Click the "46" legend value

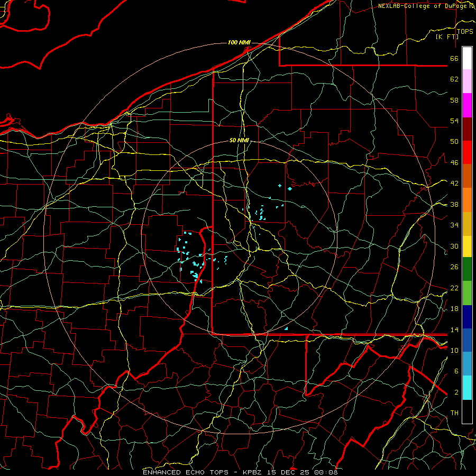pyautogui.click(x=454, y=163)
